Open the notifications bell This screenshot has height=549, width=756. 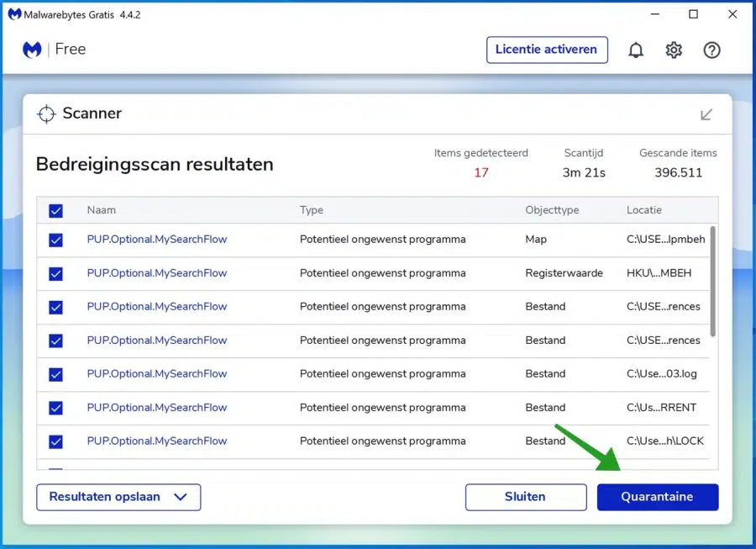[636, 50]
